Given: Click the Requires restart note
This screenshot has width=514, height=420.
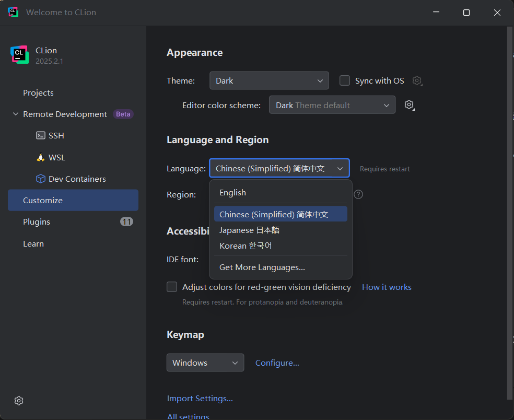Looking at the screenshot, I should tap(385, 169).
